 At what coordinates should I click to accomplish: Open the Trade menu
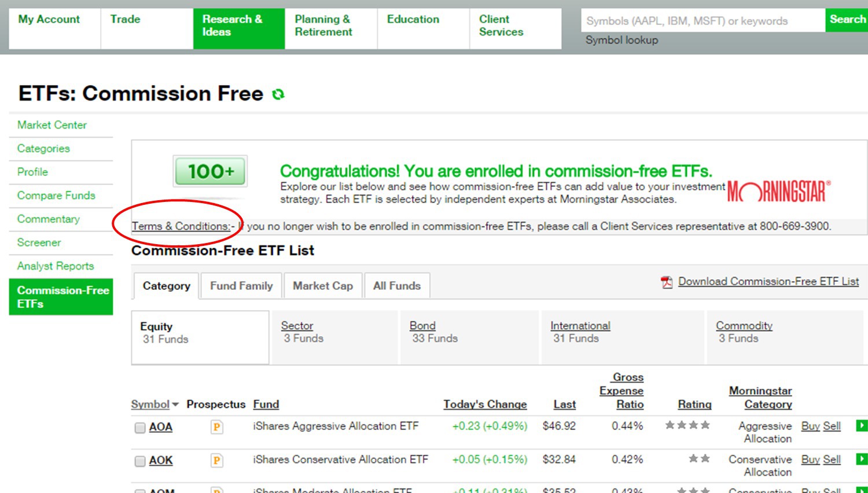pyautogui.click(x=147, y=28)
